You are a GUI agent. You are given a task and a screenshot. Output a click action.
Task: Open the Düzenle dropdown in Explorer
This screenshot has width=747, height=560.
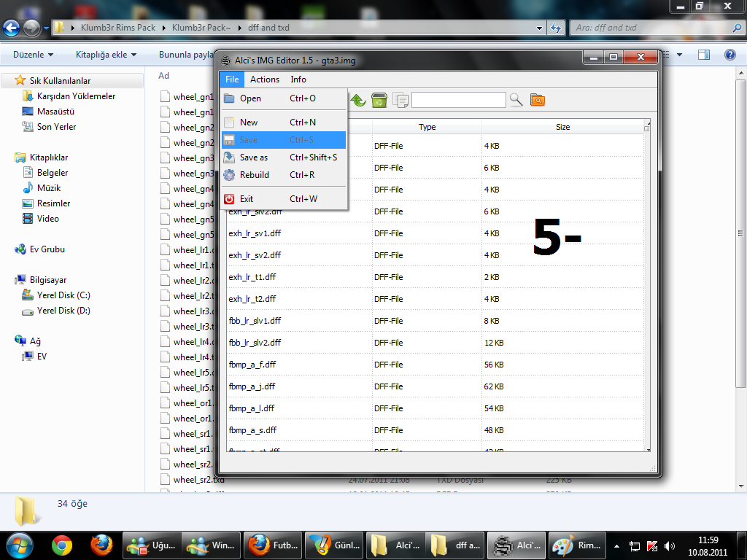point(33,55)
